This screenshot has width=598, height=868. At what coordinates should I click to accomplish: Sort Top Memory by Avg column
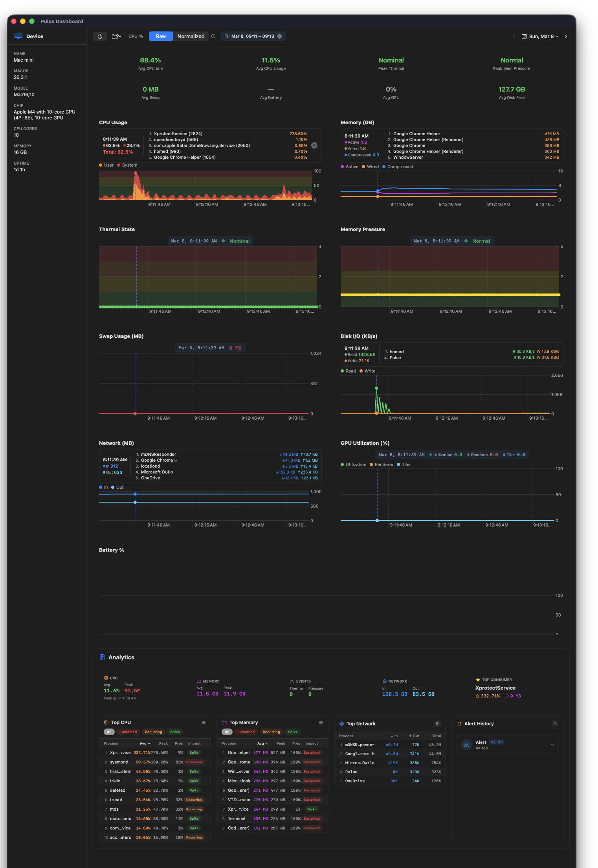(262, 743)
